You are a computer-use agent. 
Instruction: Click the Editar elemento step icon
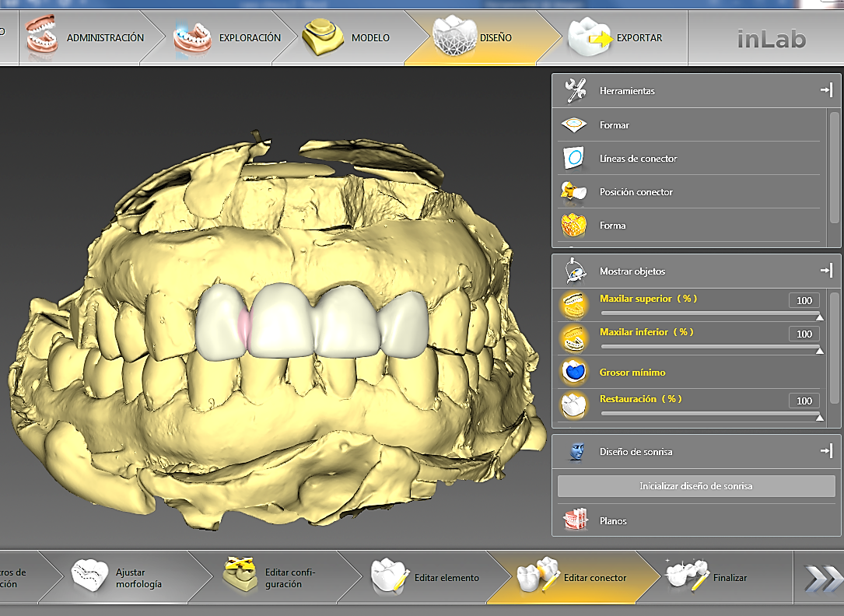[390, 576]
